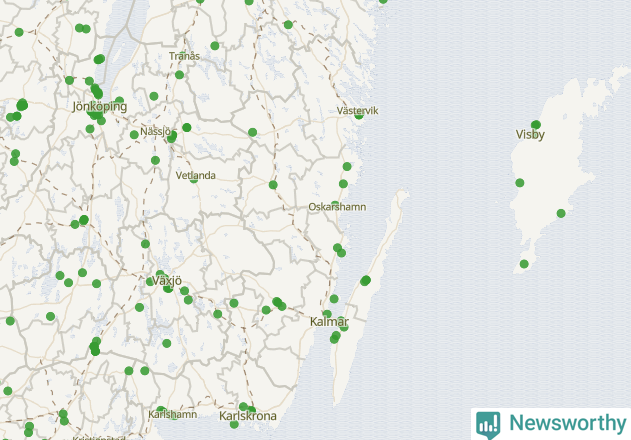Select the marker just left of Nässjö label
This screenshot has width=631, height=440.
(x=134, y=134)
